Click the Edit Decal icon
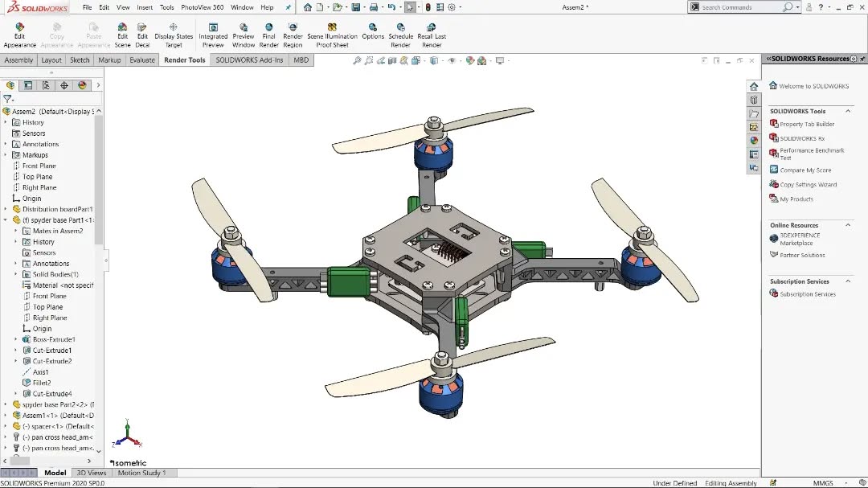The height and width of the screenshot is (488, 868). coord(142,35)
